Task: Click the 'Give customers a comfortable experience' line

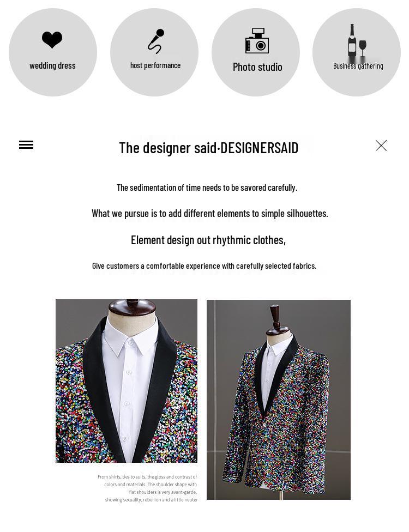Action: coord(204,265)
